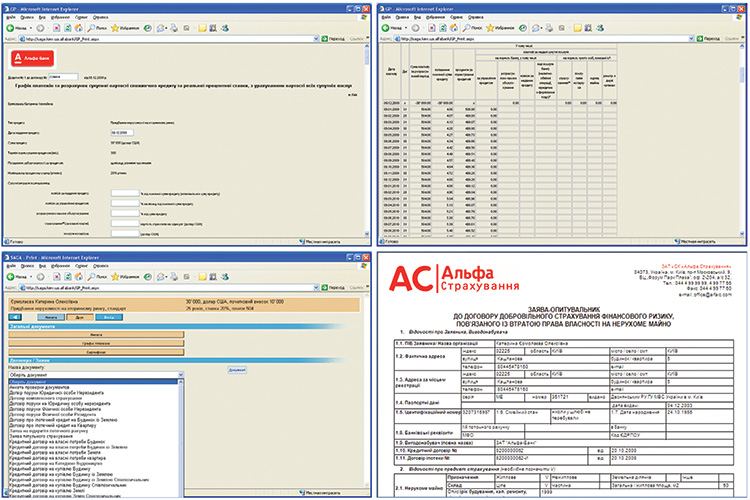This screenshot has height=500, width=750.
Task: Open Search in the SAGA Print window toolbar
Action: pos(97,277)
